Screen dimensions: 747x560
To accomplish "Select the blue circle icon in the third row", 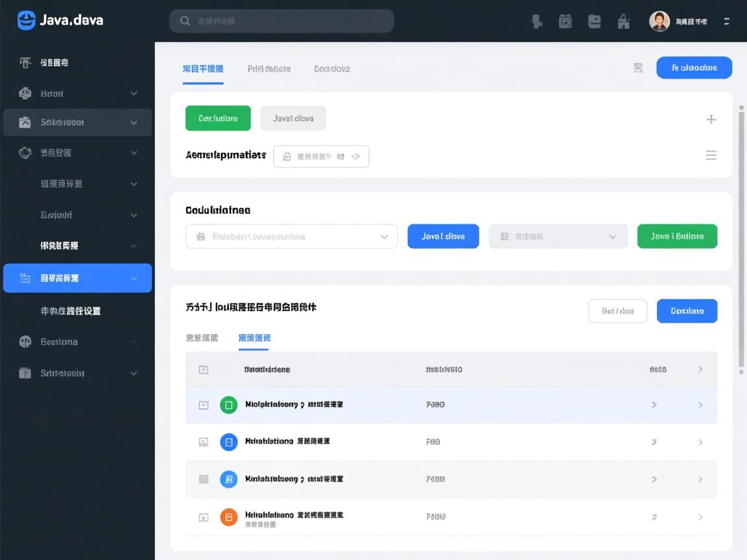I will (228, 441).
